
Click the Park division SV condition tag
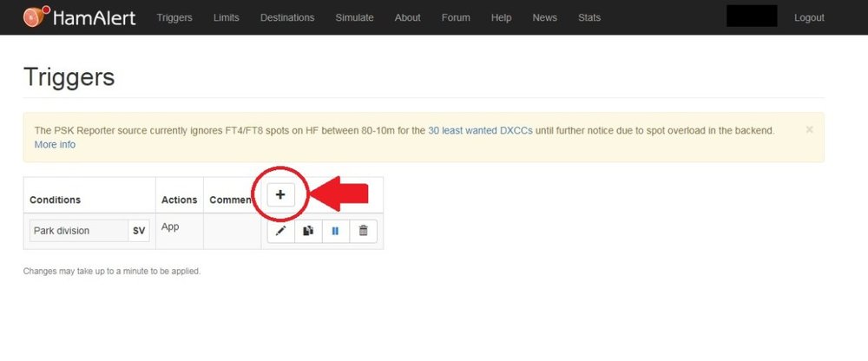tap(89, 231)
